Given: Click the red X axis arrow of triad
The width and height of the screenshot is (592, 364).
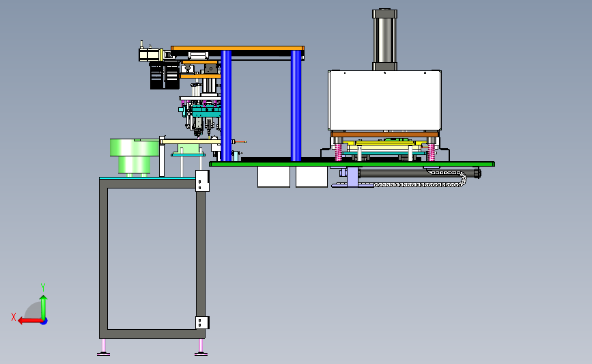Looking at the screenshot, I should click(29, 321).
